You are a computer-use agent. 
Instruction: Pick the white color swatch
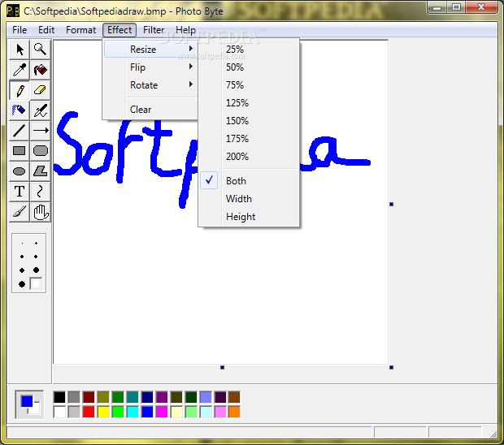click(x=59, y=412)
